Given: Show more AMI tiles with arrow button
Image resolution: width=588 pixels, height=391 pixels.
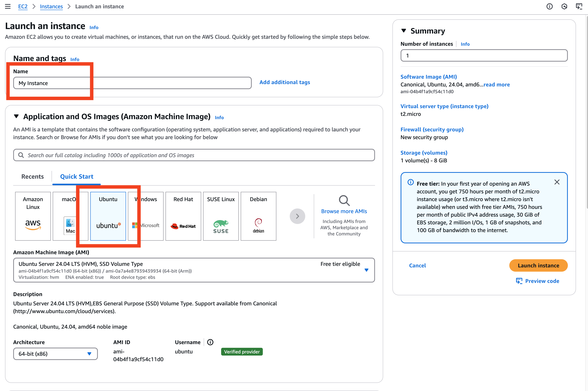Looking at the screenshot, I should pos(297,216).
